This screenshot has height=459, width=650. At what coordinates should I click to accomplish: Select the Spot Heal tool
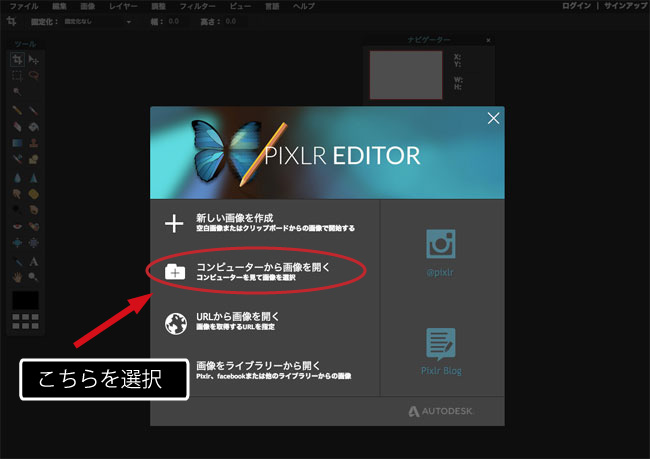34,226
